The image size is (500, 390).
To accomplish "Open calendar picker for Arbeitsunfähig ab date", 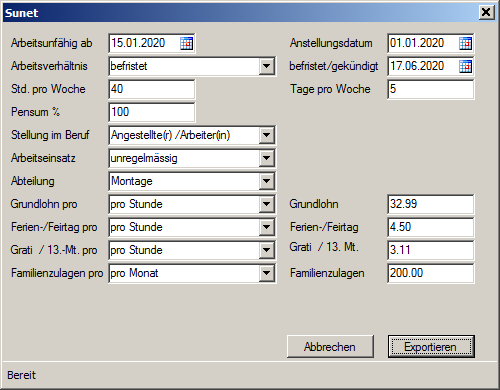I will click(x=186, y=43).
